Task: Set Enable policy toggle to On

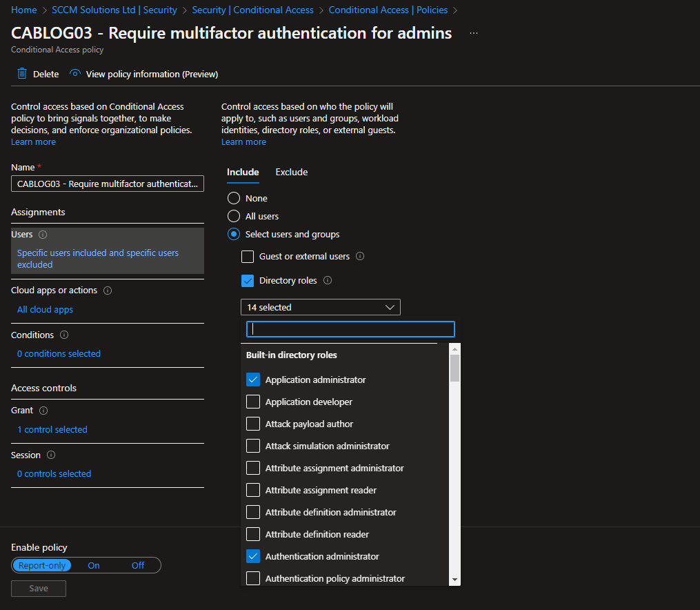Action: pos(94,565)
